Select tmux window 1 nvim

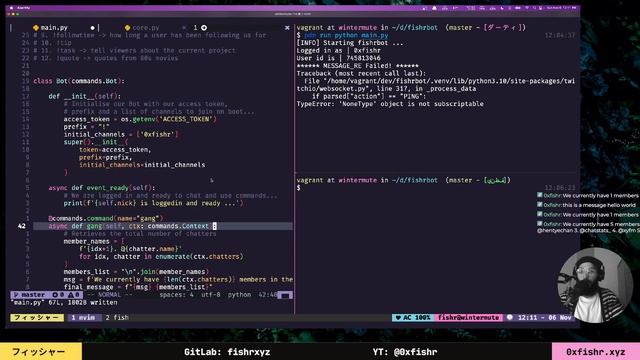pyautogui.click(x=83, y=318)
